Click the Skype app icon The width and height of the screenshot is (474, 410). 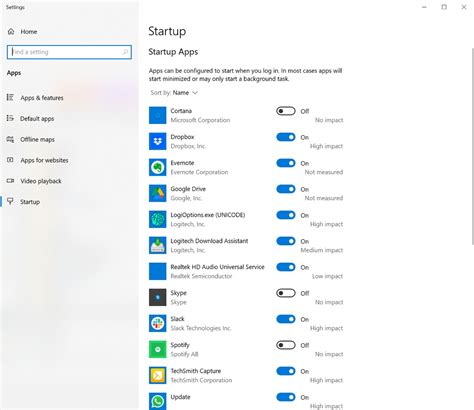(157, 297)
